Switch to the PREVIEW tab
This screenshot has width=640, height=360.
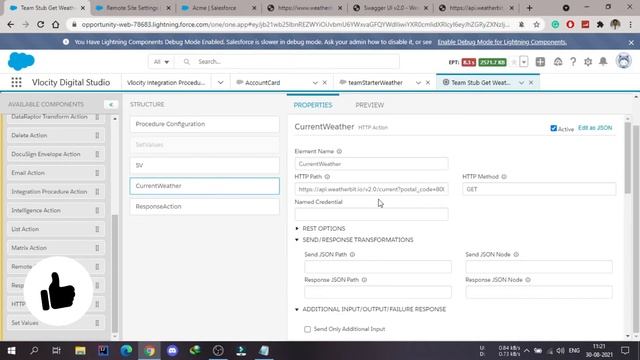(x=369, y=105)
